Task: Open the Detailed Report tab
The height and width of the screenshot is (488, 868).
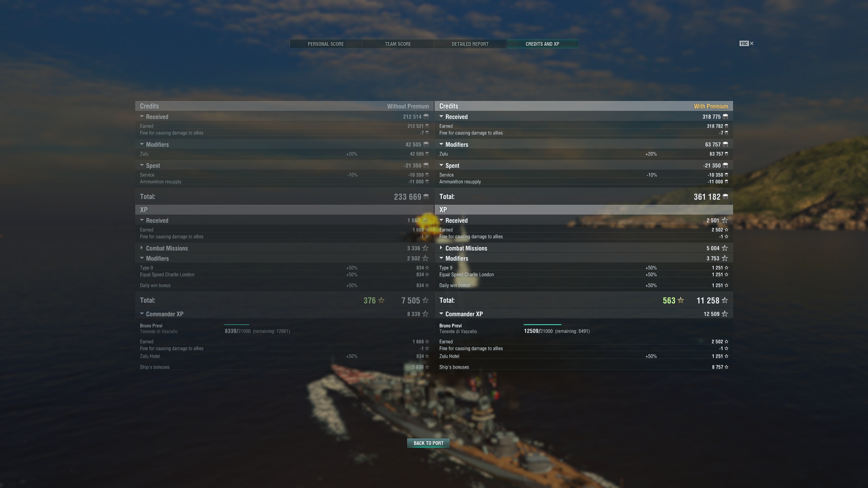Action: coord(470,44)
